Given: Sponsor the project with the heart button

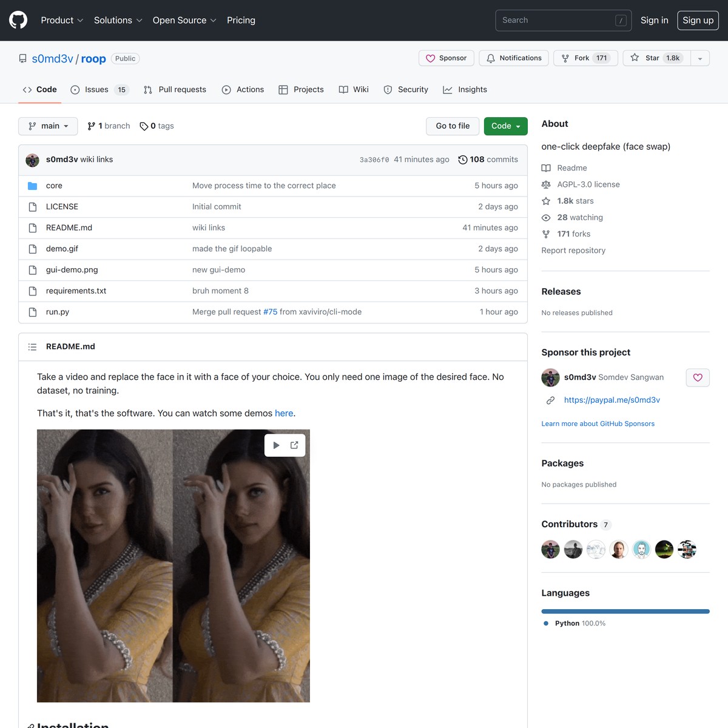Looking at the screenshot, I should click(x=697, y=377).
